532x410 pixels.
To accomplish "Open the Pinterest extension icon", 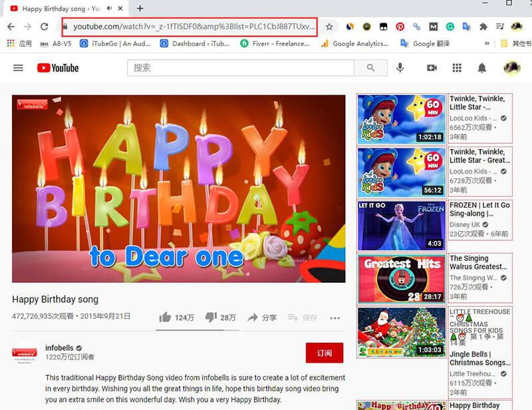I will click(x=400, y=27).
